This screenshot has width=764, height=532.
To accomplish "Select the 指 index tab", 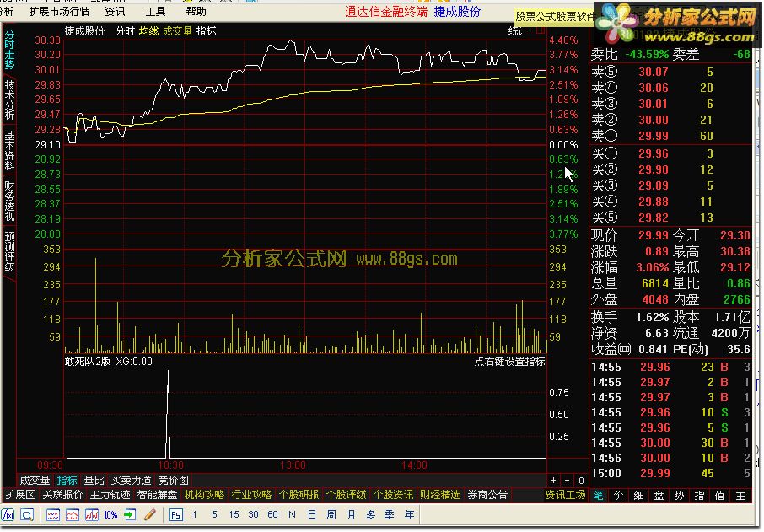I will (700, 496).
